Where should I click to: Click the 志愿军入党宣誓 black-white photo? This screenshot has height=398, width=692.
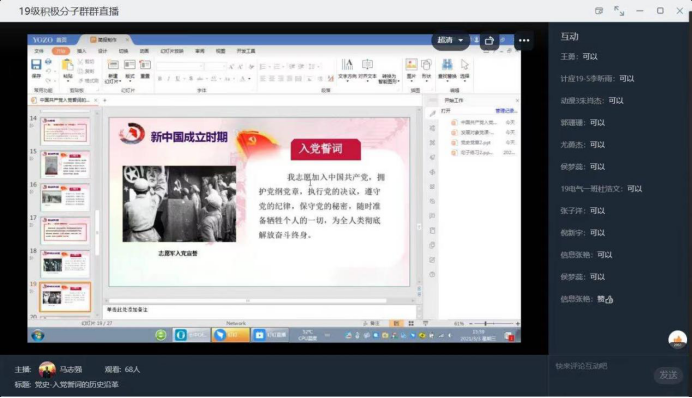[179, 204]
